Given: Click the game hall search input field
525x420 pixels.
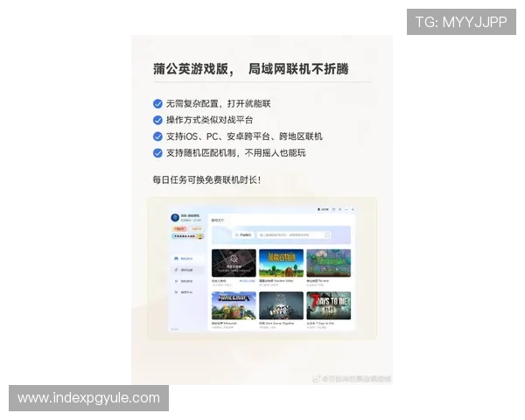Looking at the screenshot, I should pyautogui.click(x=294, y=234).
